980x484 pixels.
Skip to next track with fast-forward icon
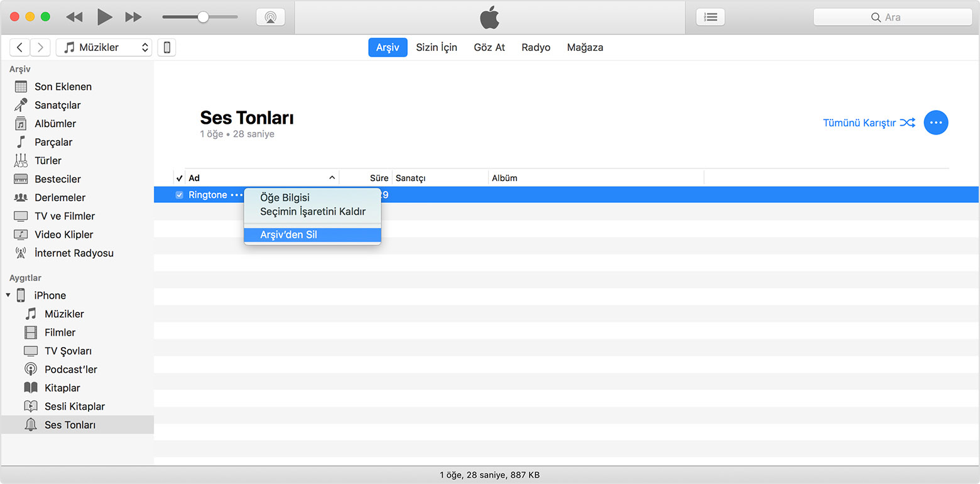coord(133,17)
